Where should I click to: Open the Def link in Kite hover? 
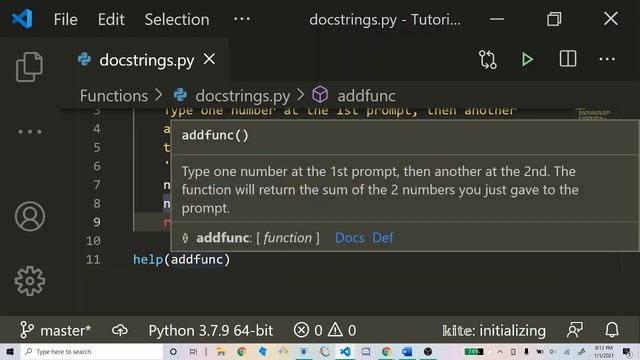click(382, 238)
